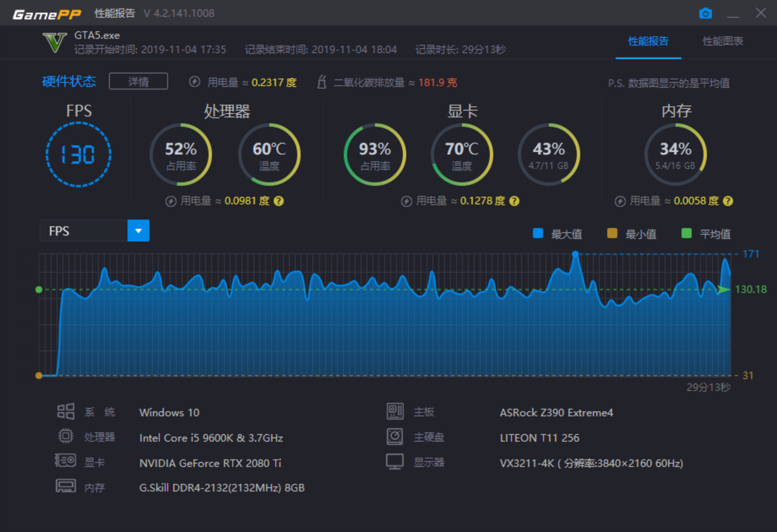
Task: Click the version V 4.2.141.1008 text
Action: click(x=179, y=13)
